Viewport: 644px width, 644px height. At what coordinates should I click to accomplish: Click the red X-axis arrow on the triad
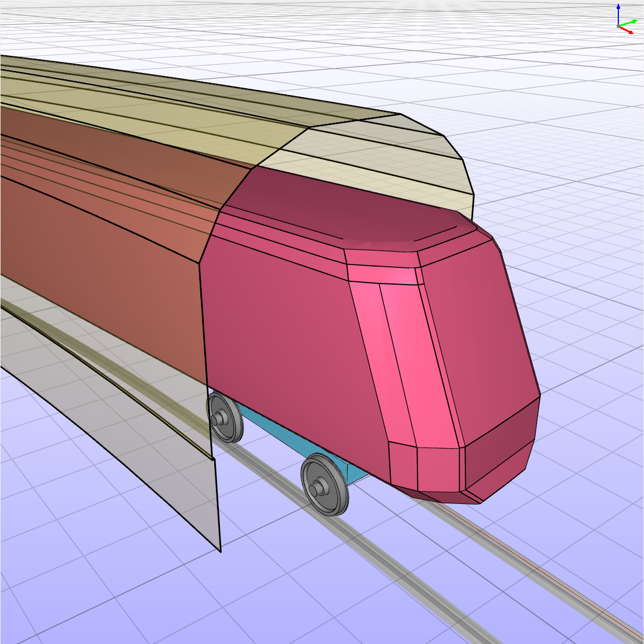(x=628, y=31)
